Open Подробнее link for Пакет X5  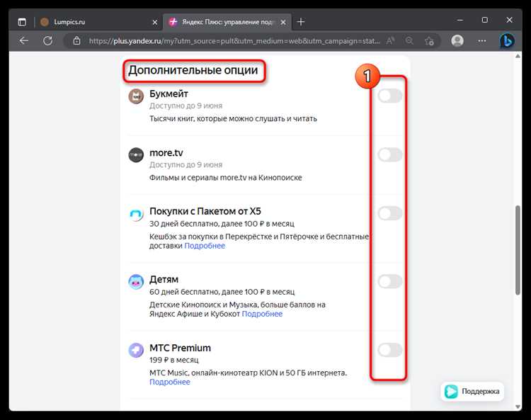(205, 246)
